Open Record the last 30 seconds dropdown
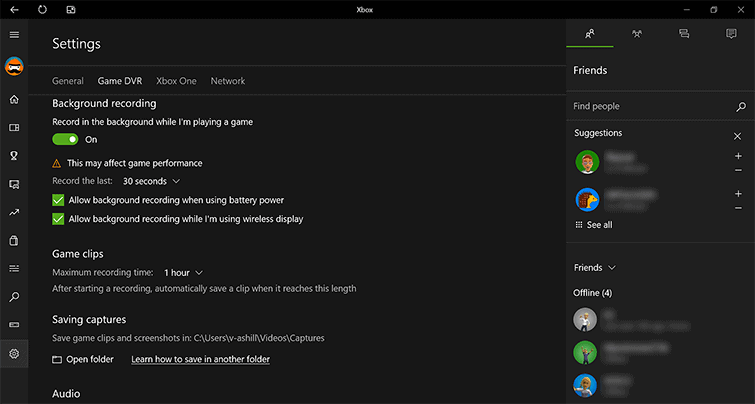755x404 pixels. click(151, 181)
